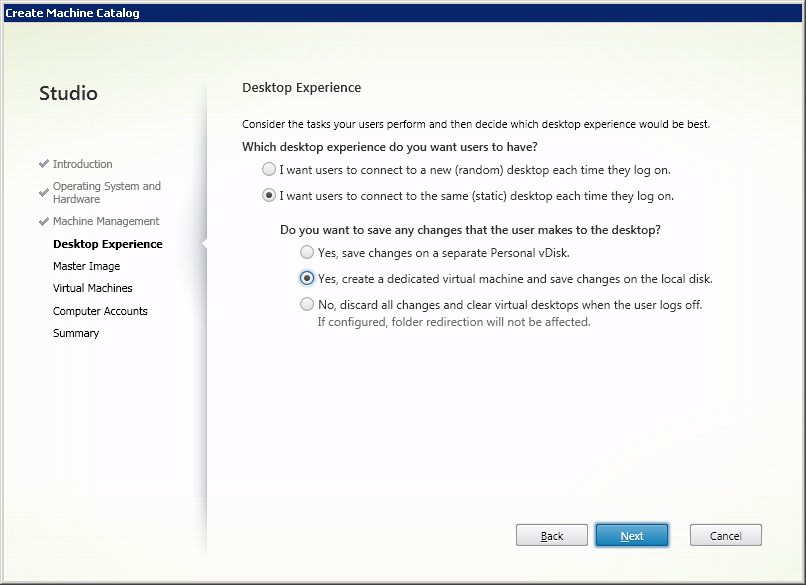Click the checkmark beside Operating System and Hardware
This screenshot has height=585, width=806.
44,193
